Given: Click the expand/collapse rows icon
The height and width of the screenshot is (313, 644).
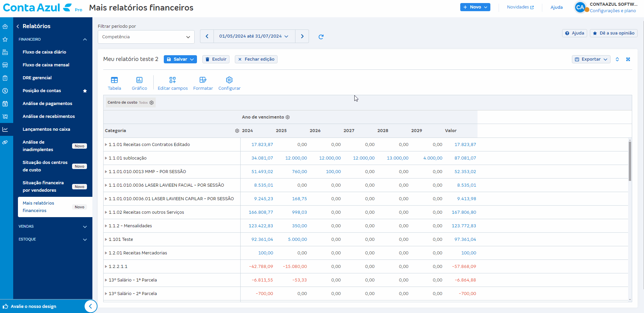Looking at the screenshot, I should click(x=617, y=59).
